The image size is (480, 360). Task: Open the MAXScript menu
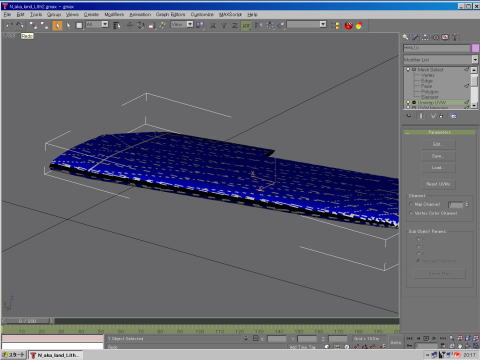point(230,14)
